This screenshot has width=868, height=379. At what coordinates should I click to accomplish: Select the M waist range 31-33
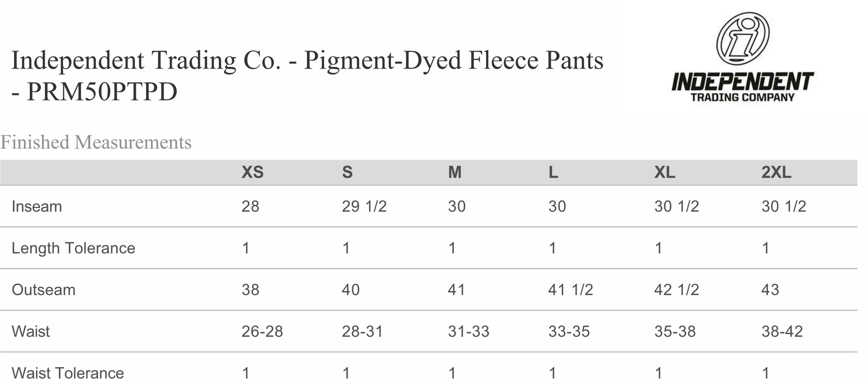(469, 331)
